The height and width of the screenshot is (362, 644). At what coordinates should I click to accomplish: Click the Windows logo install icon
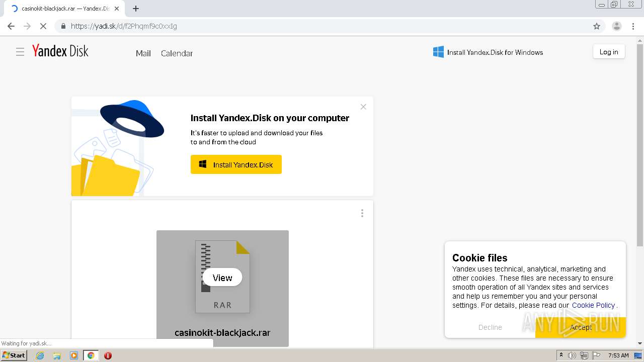pos(439,52)
